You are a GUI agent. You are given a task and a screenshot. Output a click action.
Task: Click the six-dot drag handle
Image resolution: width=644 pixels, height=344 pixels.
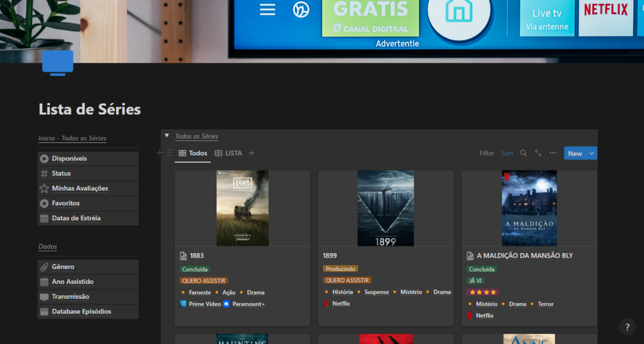point(169,152)
